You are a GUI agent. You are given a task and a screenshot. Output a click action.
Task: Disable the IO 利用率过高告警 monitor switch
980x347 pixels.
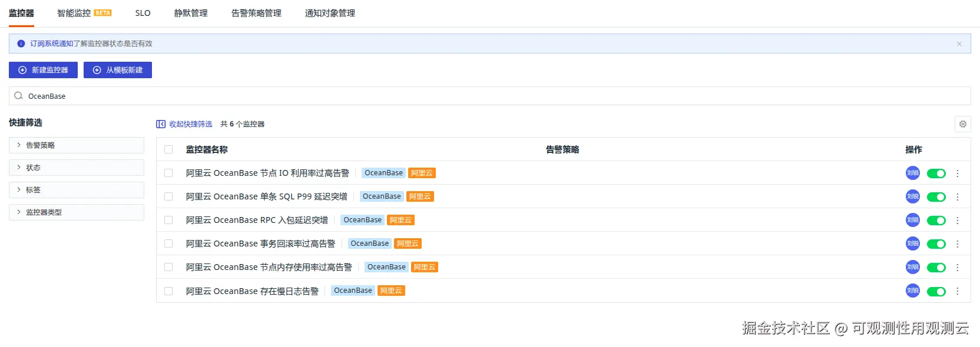point(936,174)
